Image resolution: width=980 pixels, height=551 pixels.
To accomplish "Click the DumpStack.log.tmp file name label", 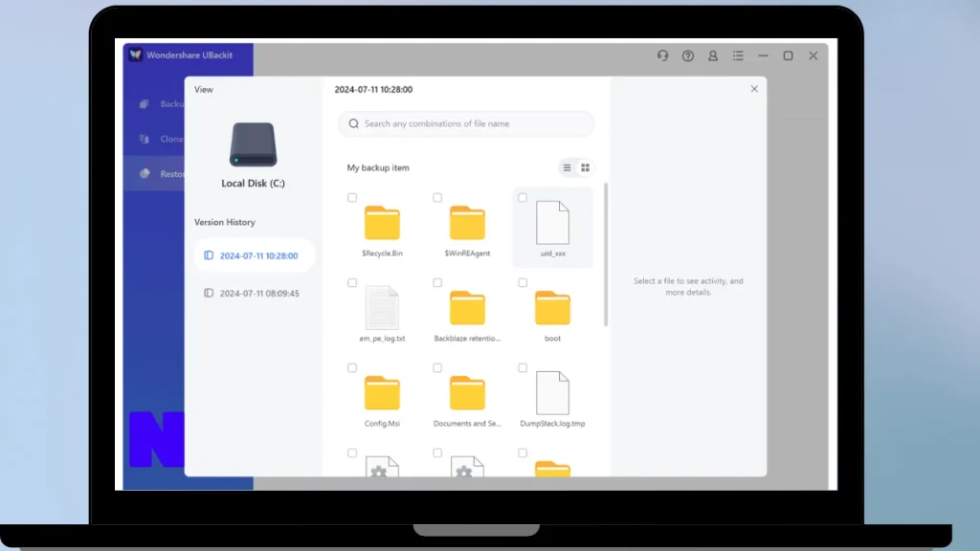I will point(552,423).
